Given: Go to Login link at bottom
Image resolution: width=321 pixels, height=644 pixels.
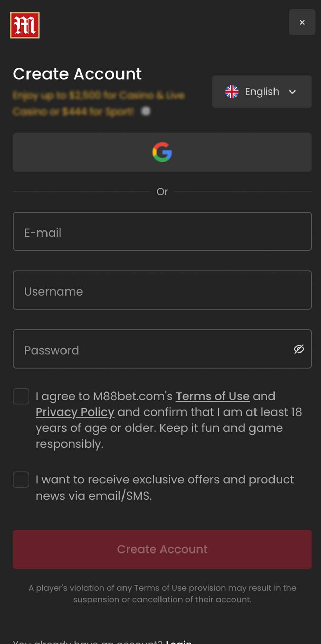Looking at the screenshot, I should tap(179, 641).
